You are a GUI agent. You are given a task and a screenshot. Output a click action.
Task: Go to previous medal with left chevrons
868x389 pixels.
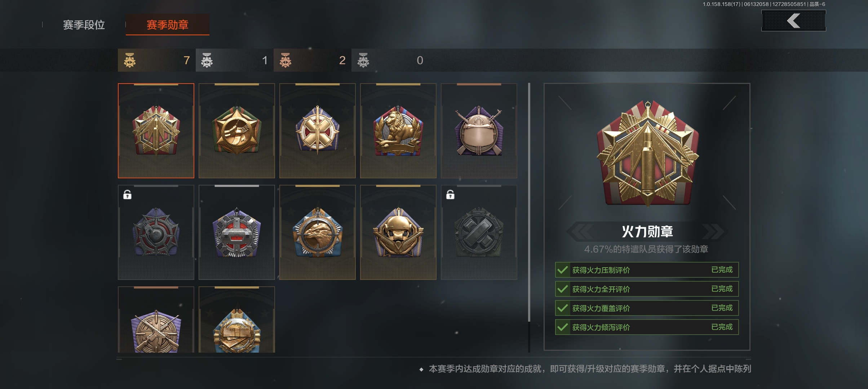click(581, 231)
